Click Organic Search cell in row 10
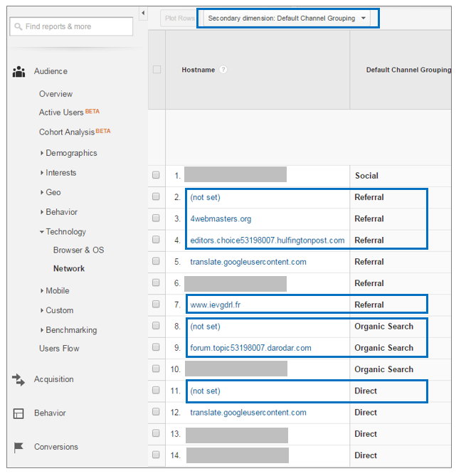Screen dimensions: 466x476 pos(383,369)
